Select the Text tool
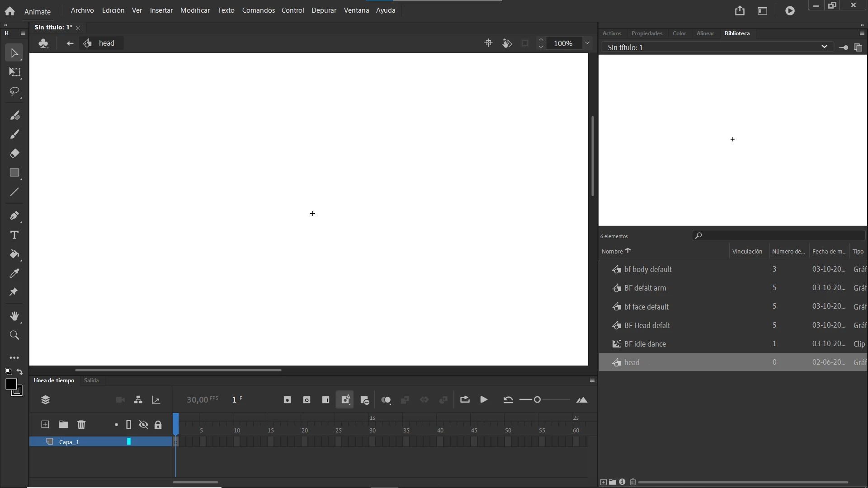Screen dimensions: 868x488 click(x=14, y=235)
